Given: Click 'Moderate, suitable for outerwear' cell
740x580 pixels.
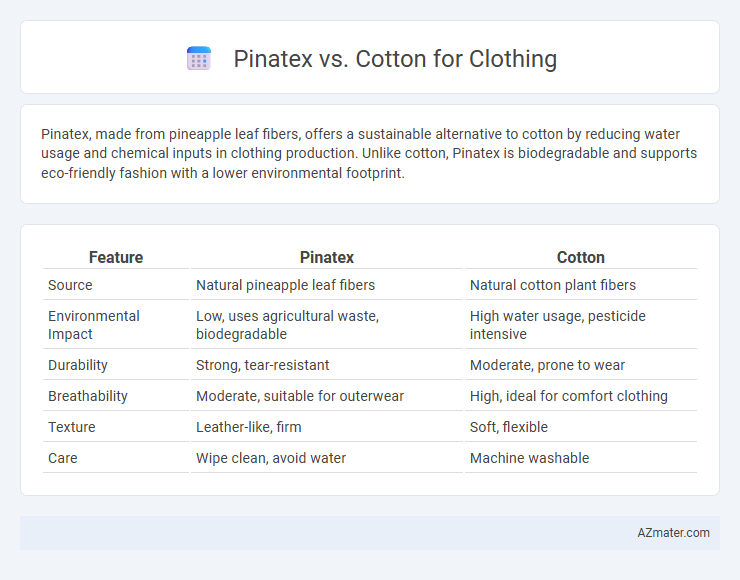Looking at the screenshot, I should [x=327, y=396].
